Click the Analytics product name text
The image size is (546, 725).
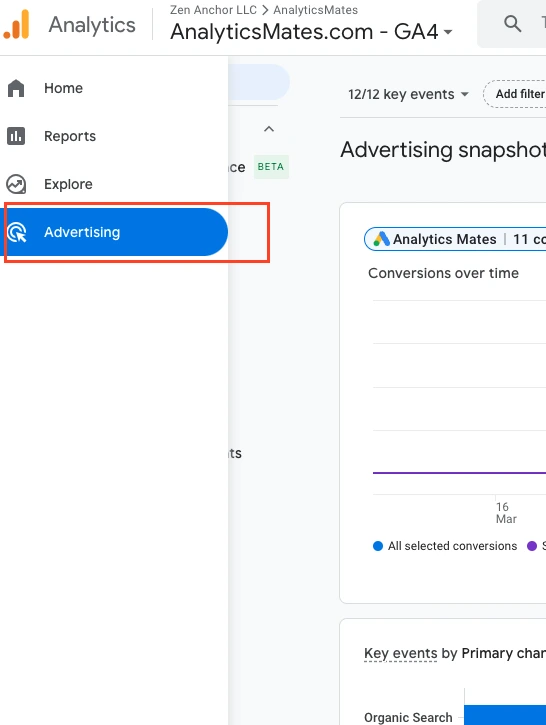[x=92, y=25]
